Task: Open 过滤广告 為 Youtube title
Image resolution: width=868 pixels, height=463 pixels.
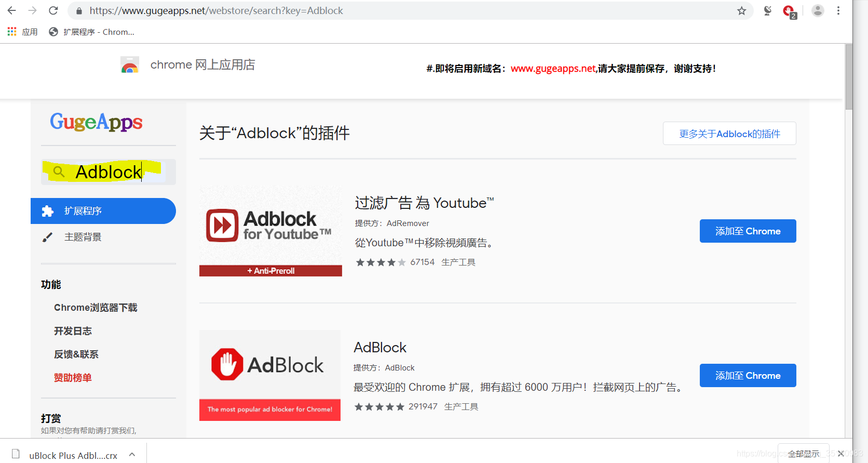Action: click(424, 203)
